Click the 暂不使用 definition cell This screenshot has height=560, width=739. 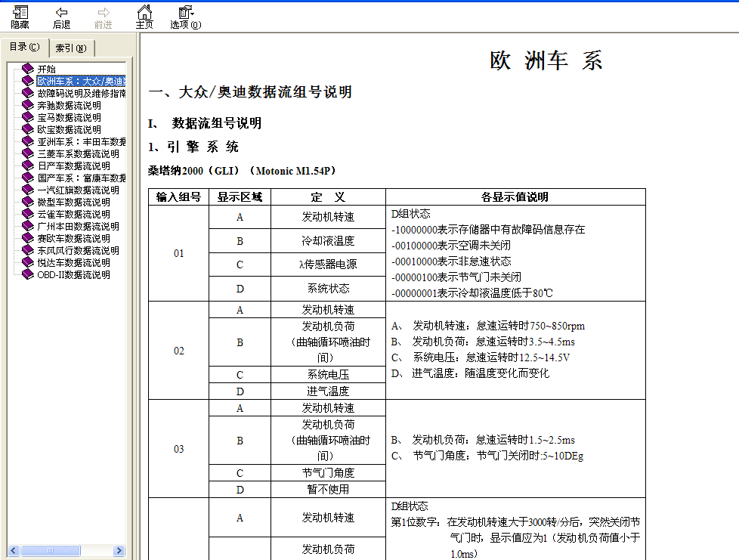(329, 489)
